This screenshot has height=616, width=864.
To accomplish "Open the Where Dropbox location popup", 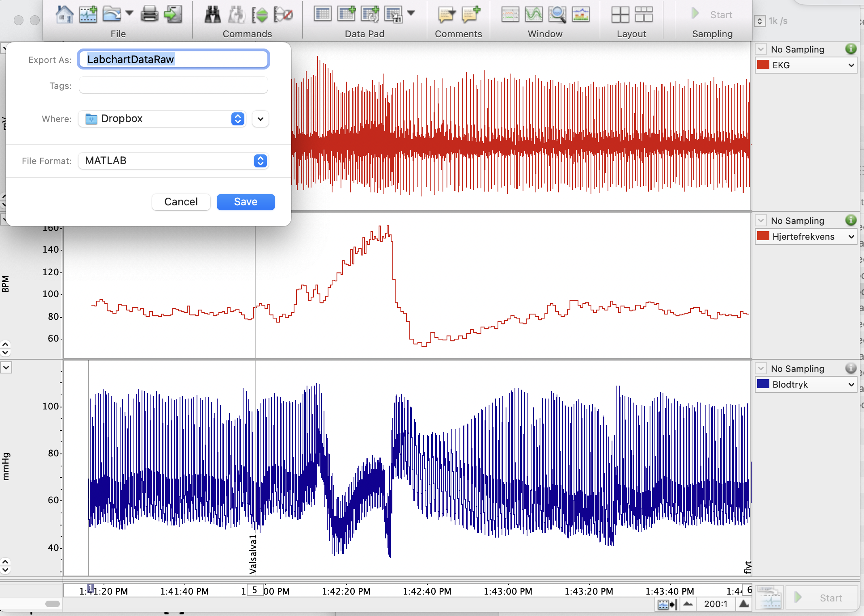I will tap(162, 119).
